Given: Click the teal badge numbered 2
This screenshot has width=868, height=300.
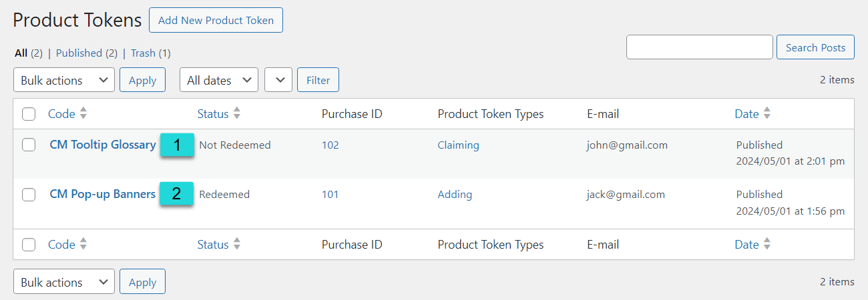Looking at the screenshot, I should [177, 194].
